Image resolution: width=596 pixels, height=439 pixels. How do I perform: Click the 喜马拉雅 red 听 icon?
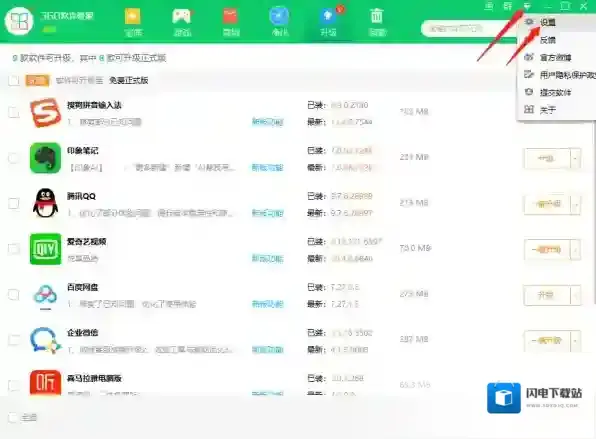(x=45, y=383)
